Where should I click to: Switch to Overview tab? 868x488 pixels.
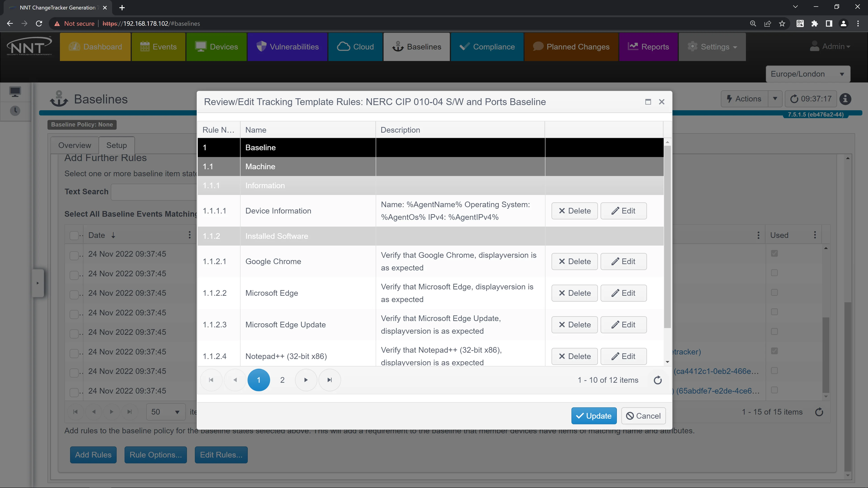[x=74, y=145]
